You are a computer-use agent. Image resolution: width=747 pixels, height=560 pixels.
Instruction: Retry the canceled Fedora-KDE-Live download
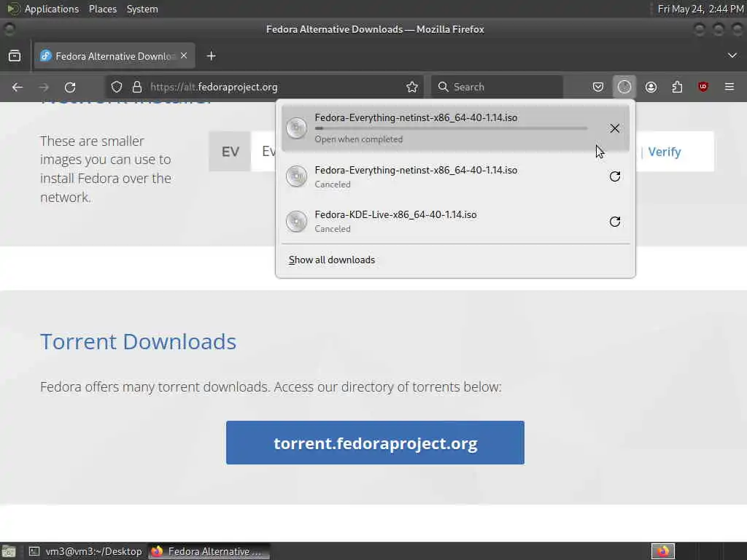[614, 222]
